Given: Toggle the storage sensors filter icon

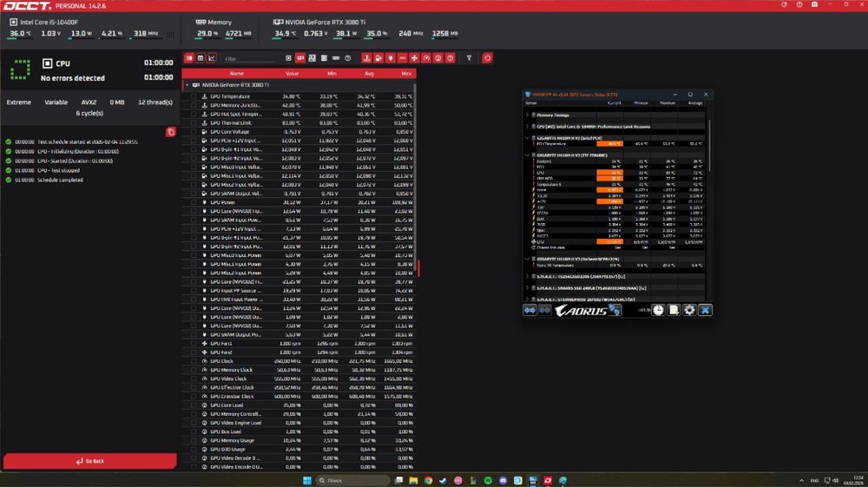Looking at the screenshot, I should 324,58.
